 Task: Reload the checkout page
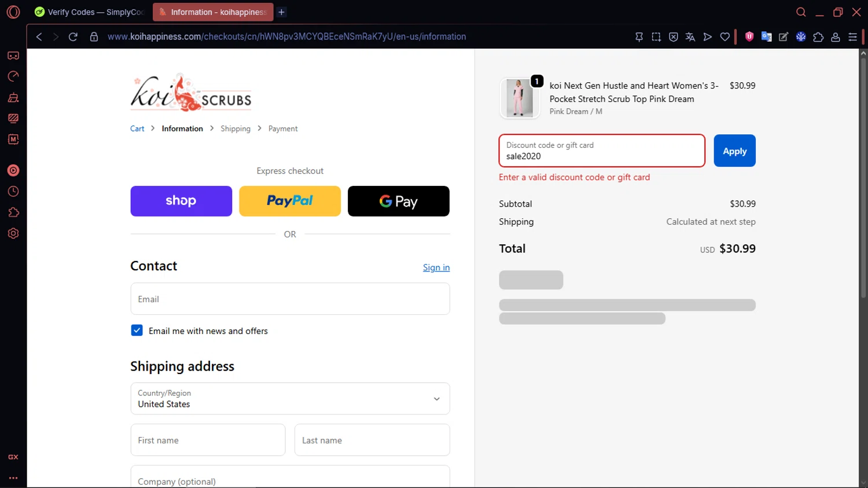[73, 36]
